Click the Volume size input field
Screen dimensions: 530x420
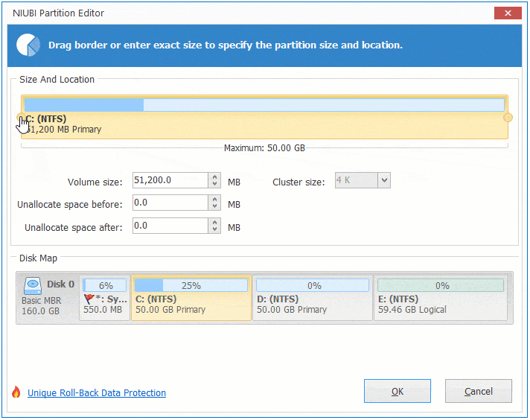[170, 180]
